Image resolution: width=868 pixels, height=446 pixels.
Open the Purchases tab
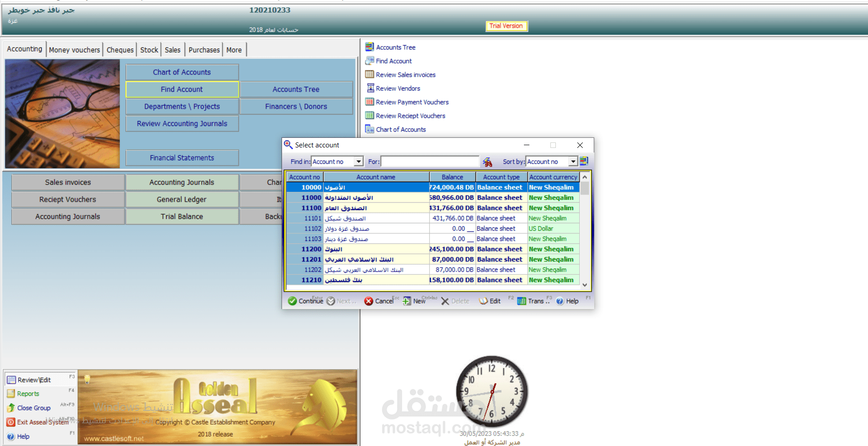click(x=204, y=50)
